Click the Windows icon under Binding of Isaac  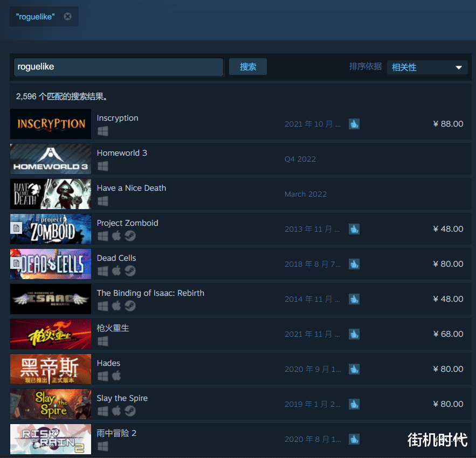103,306
